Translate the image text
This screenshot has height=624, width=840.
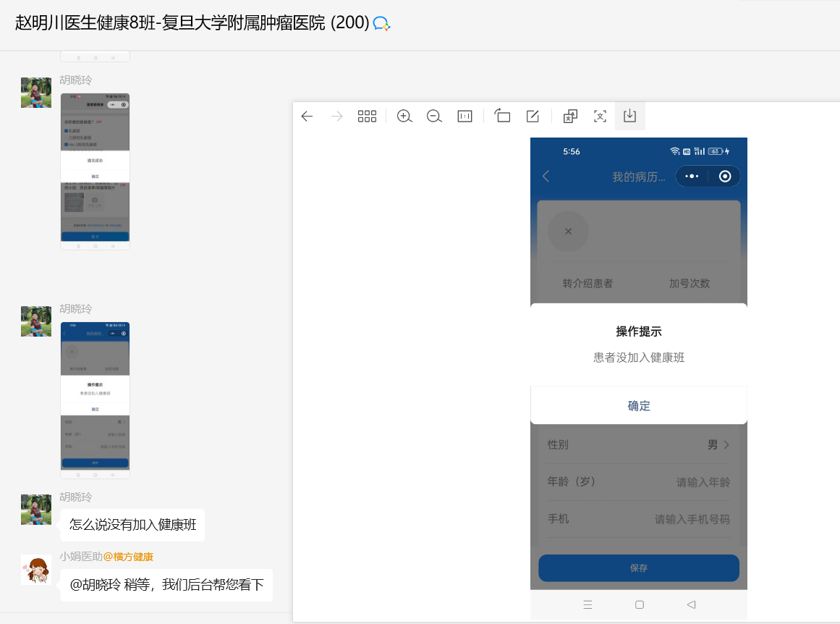(570, 117)
